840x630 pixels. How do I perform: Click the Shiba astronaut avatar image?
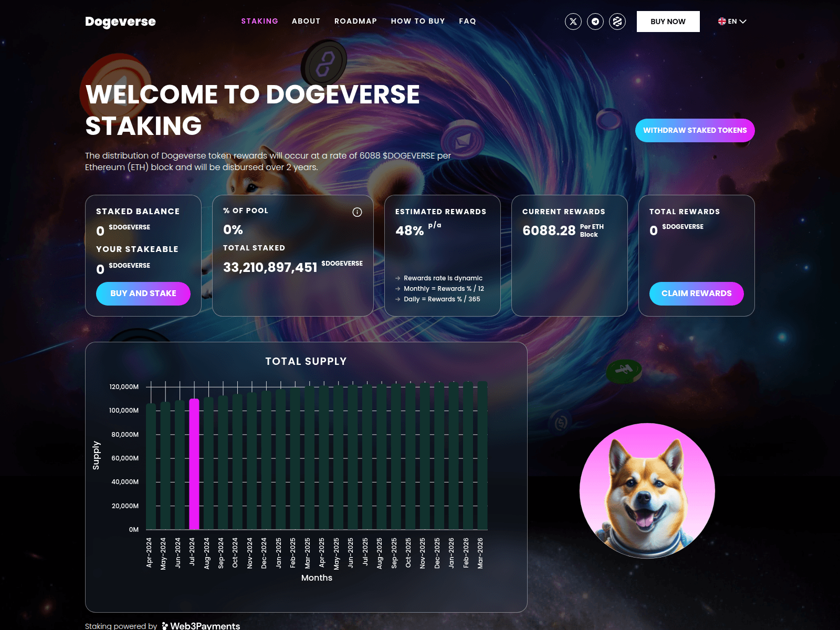coord(647,490)
